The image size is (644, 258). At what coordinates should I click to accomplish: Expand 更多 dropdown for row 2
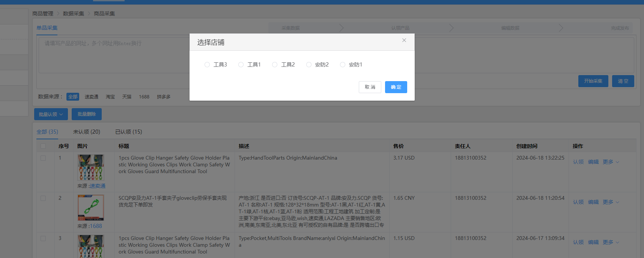(611, 202)
